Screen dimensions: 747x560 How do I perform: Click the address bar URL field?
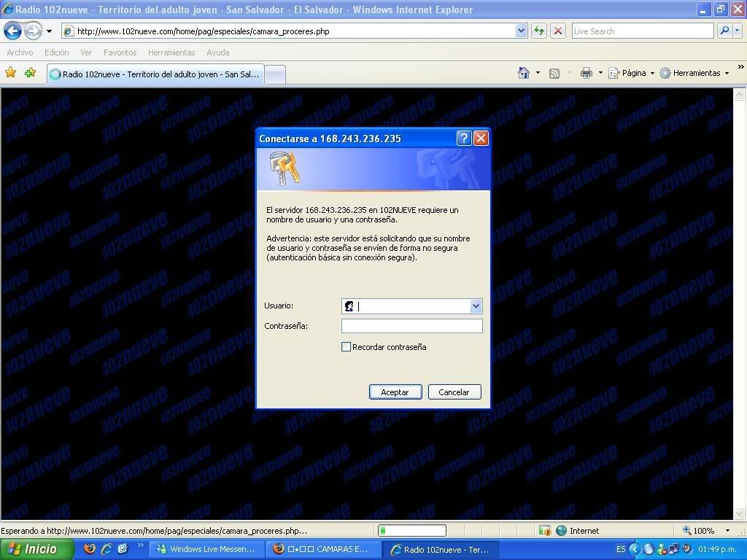pos(289,31)
